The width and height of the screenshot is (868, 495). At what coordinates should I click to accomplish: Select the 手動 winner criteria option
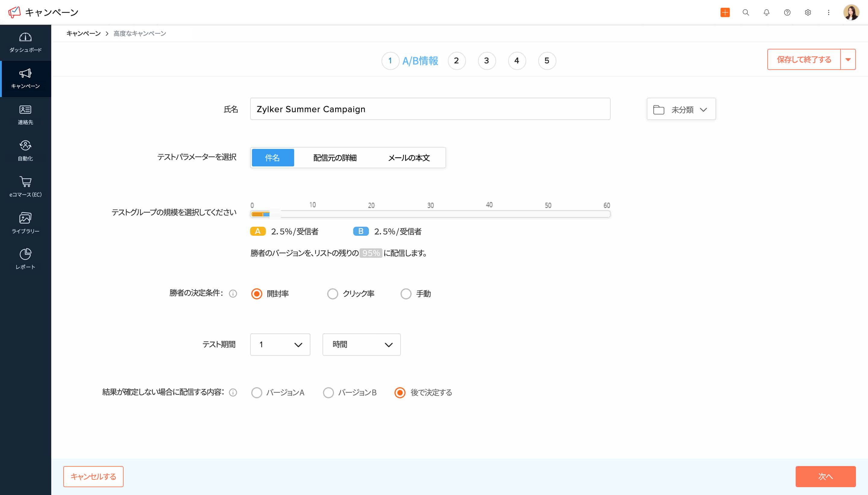[406, 294]
